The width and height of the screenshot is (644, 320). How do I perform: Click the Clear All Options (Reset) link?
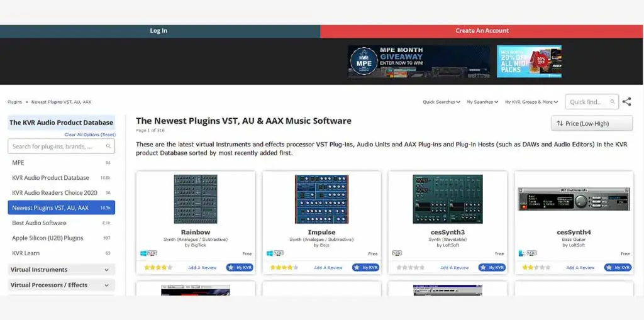pos(90,135)
